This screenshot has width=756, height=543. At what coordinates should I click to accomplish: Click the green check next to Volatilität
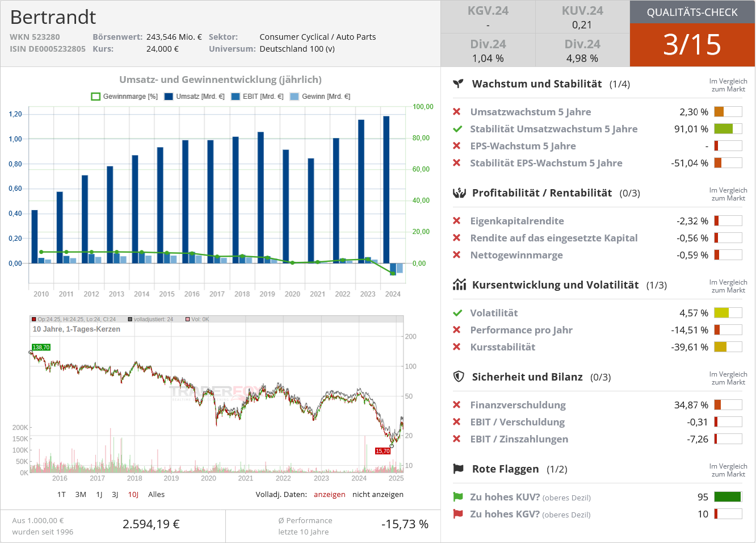coord(457,313)
